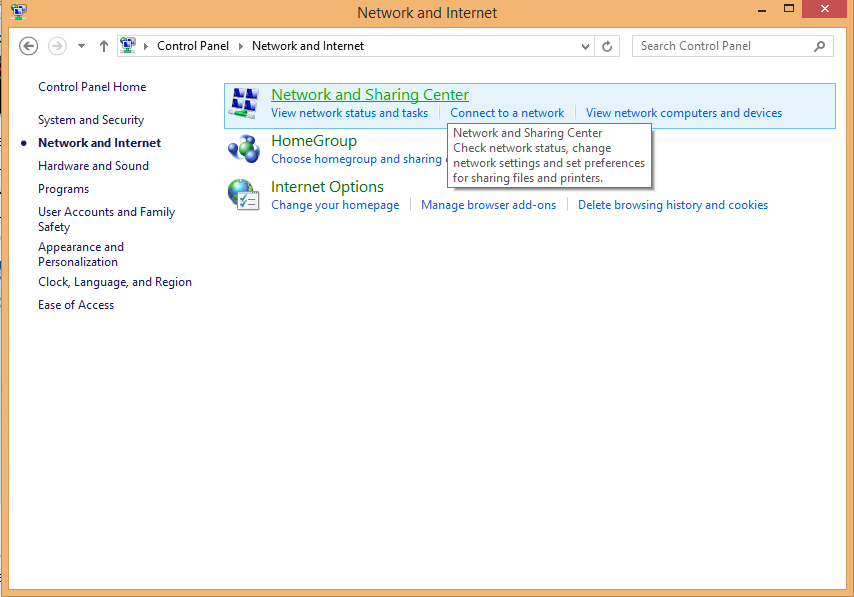
Task: Open Delete browsing history and cookies
Action: pos(672,204)
